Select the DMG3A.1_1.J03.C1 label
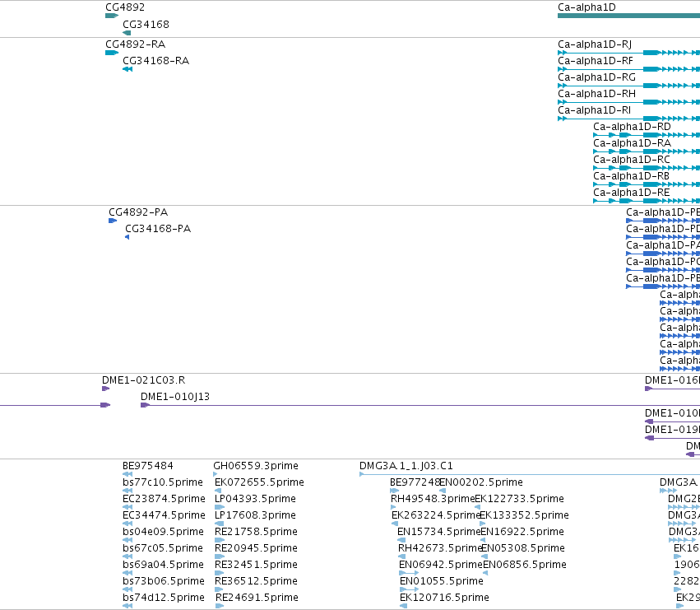The width and height of the screenshot is (700, 610). click(x=406, y=466)
